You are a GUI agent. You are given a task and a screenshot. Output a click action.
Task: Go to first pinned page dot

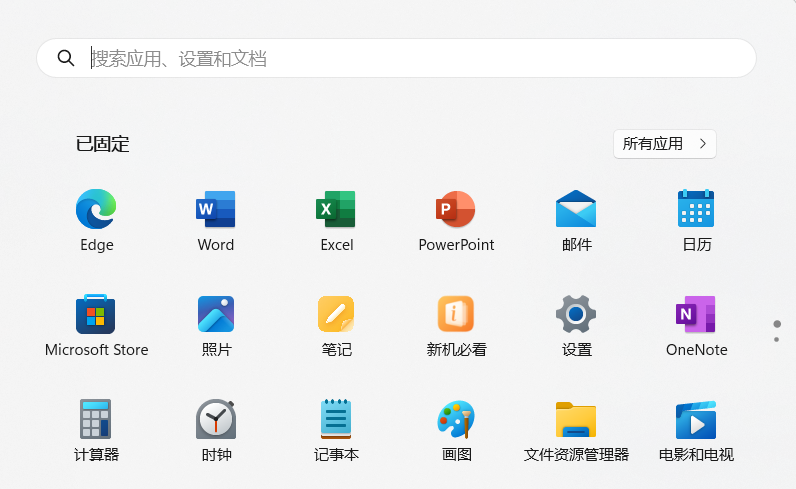click(x=777, y=324)
